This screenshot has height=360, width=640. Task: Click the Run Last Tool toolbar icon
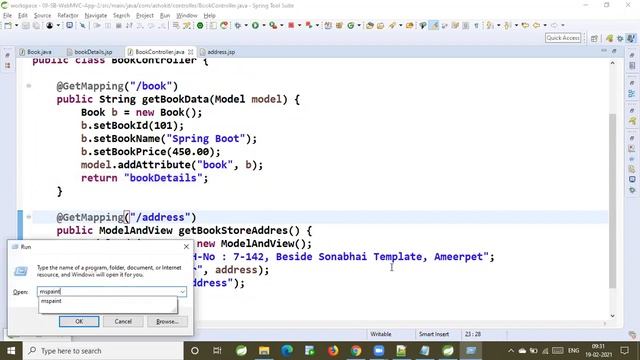[x=273, y=25]
